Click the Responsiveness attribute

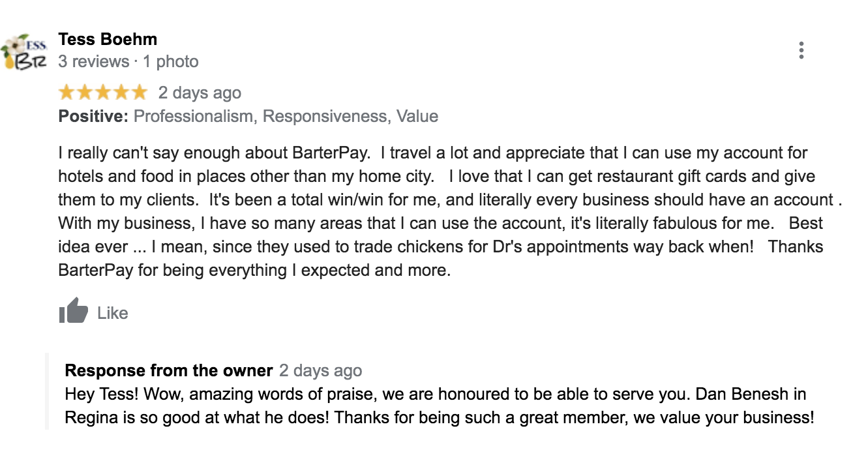[324, 117]
